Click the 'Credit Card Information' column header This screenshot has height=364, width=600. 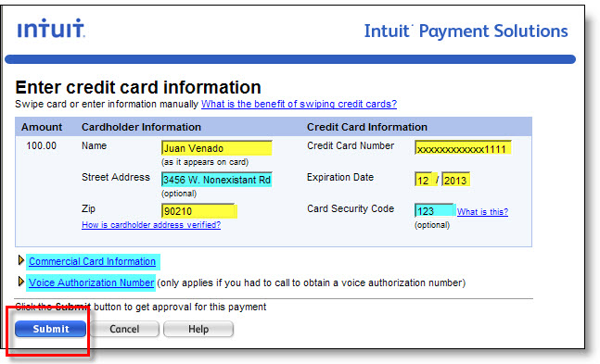[x=367, y=127]
